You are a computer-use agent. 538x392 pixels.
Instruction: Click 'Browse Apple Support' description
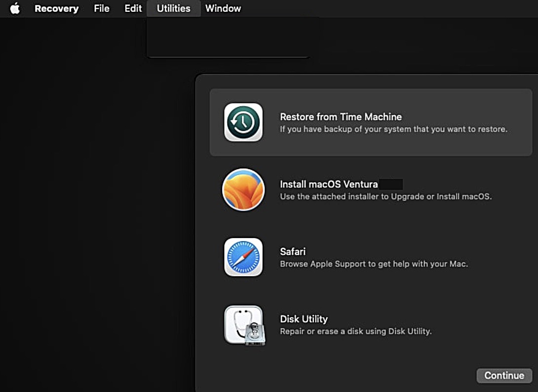pyautogui.click(x=374, y=264)
